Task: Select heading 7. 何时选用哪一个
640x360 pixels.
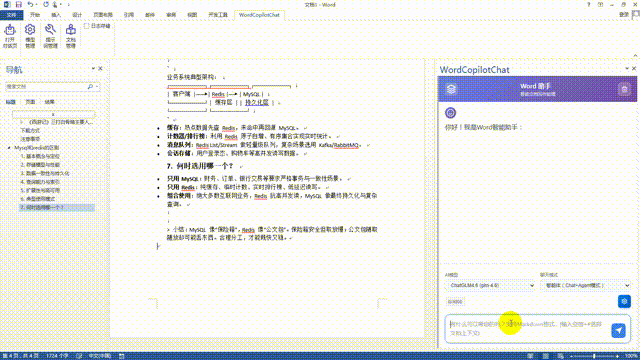Action: click(57, 207)
